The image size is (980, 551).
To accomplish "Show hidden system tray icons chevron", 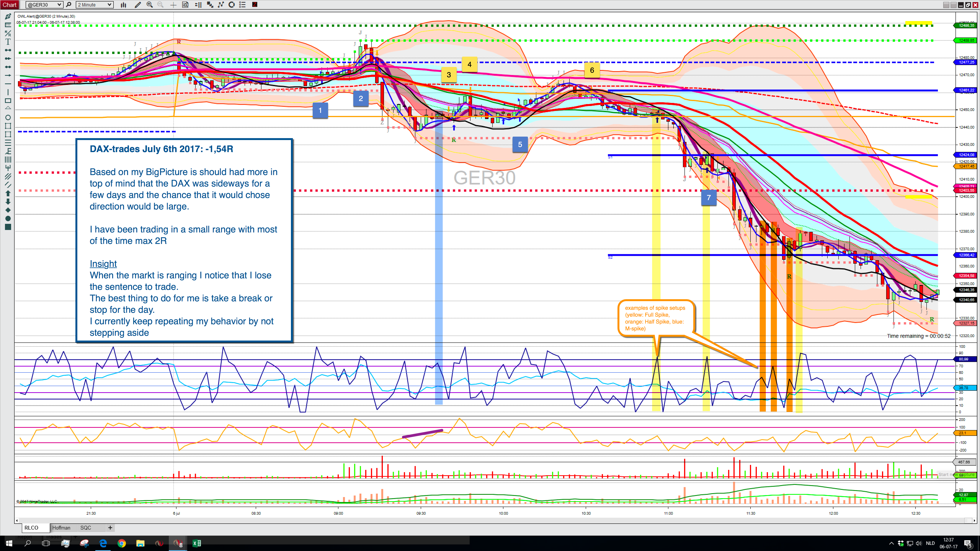I will pyautogui.click(x=891, y=543).
